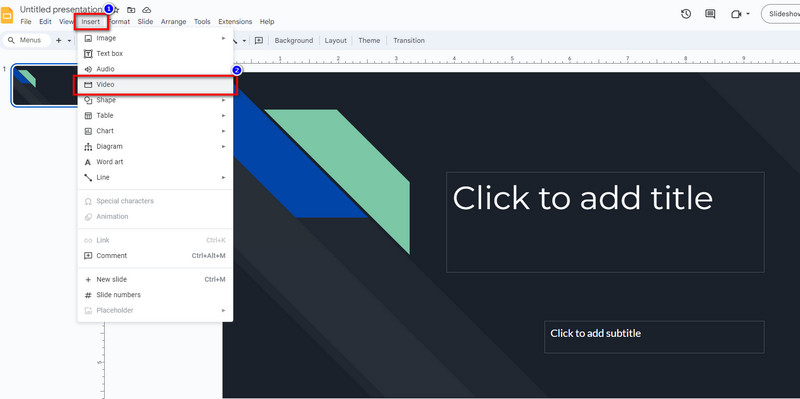
Task: Click the 'Click to add subtitle' placeholder
Action: tap(654, 337)
